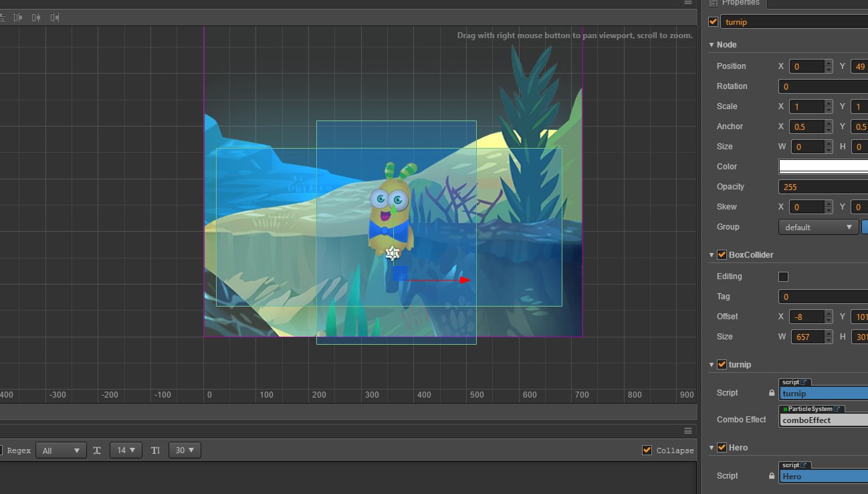Screen dimensions: 868x494
Task: Toggle the console Collapse checkbox
Action: coord(647,450)
